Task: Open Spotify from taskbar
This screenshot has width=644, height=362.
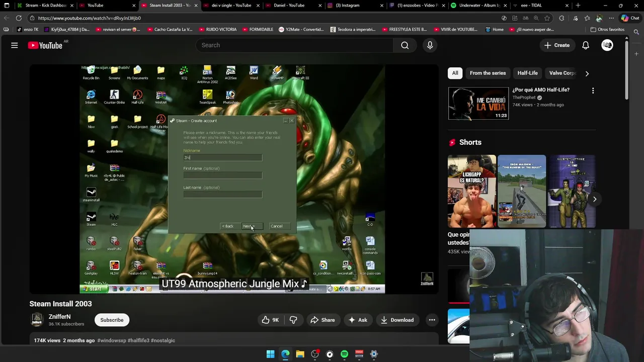Action: click(344, 354)
